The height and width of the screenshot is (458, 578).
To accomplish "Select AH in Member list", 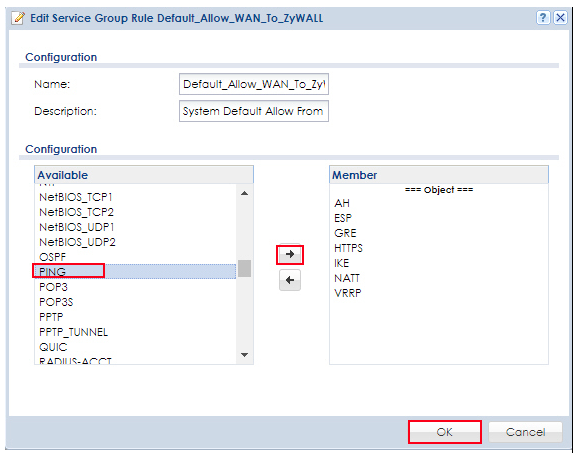I will point(439,203).
